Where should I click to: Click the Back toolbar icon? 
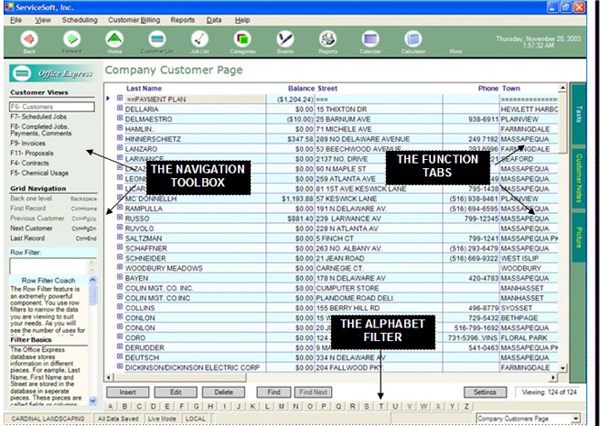(x=29, y=39)
